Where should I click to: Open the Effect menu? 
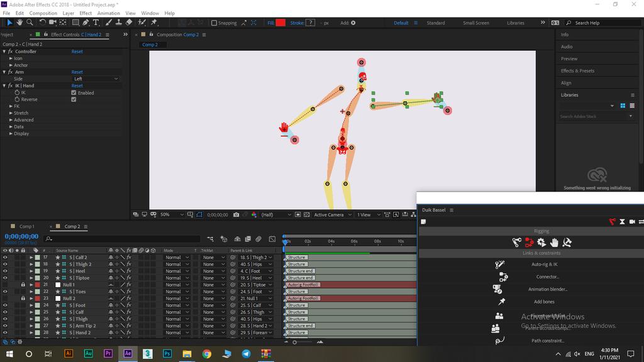[x=86, y=13]
